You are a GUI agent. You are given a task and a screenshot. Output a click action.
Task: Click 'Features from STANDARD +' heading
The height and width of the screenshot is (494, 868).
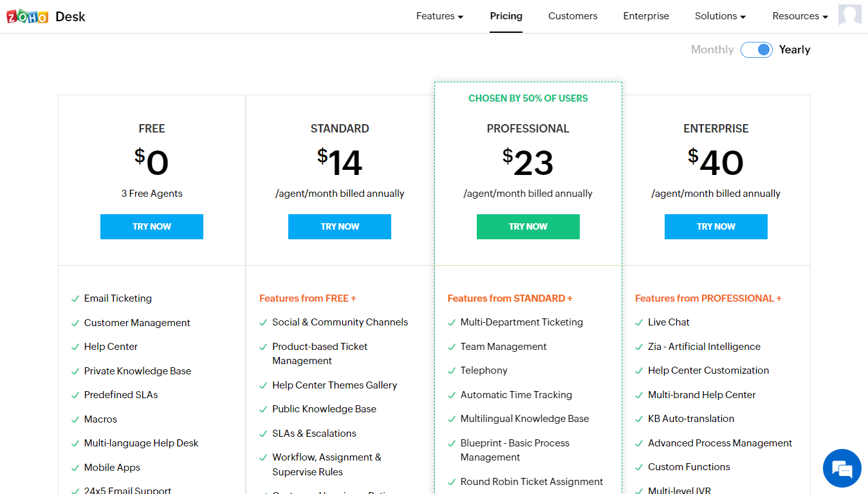tap(510, 298)
